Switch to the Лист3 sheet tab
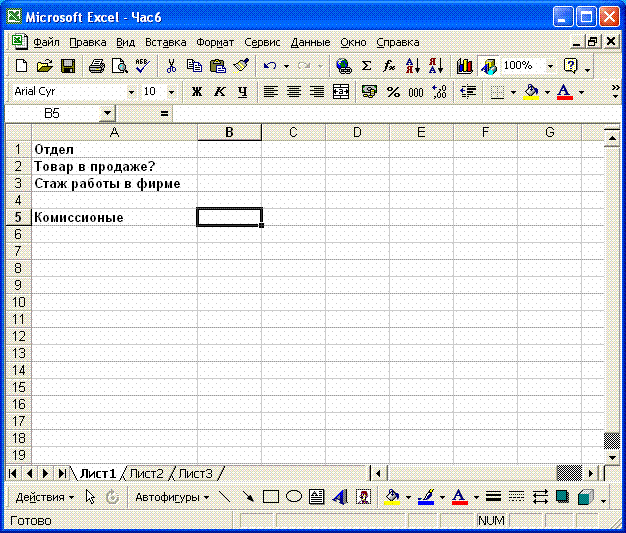626x533 pixels. pos(195,474)
